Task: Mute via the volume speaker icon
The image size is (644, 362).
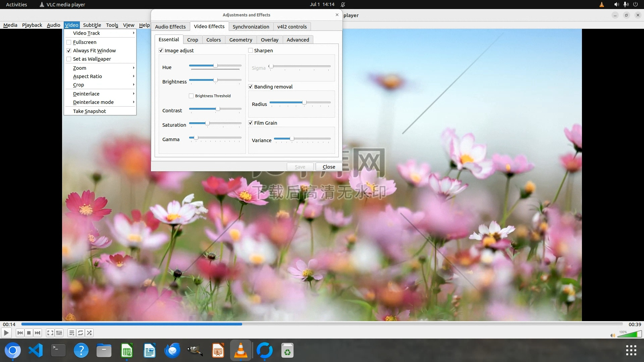Action: coord(612,335)
